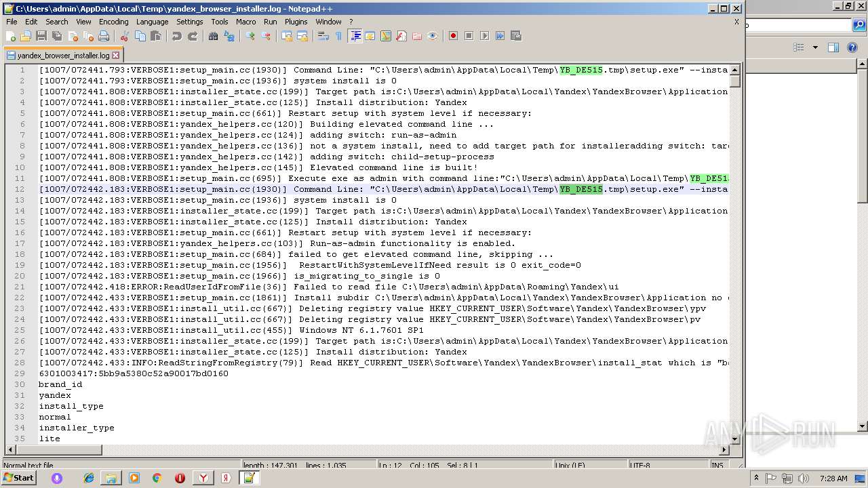Open the Replace dialog

(x=229, y=36)
